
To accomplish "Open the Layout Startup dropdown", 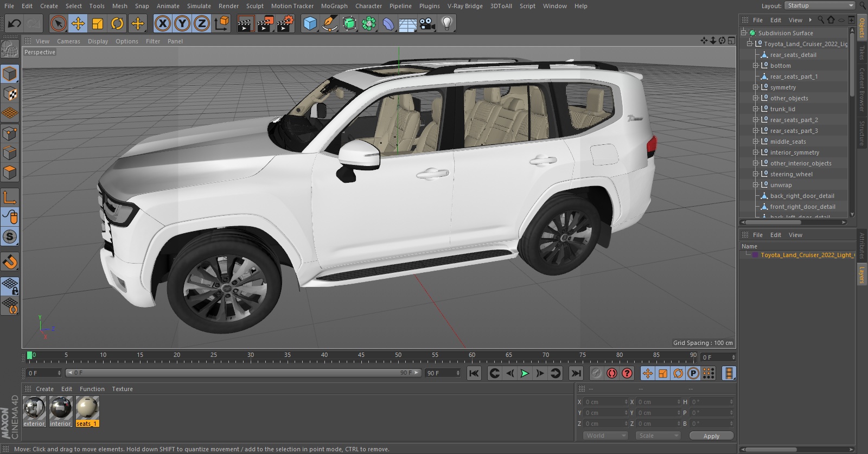I will (820, 5).
